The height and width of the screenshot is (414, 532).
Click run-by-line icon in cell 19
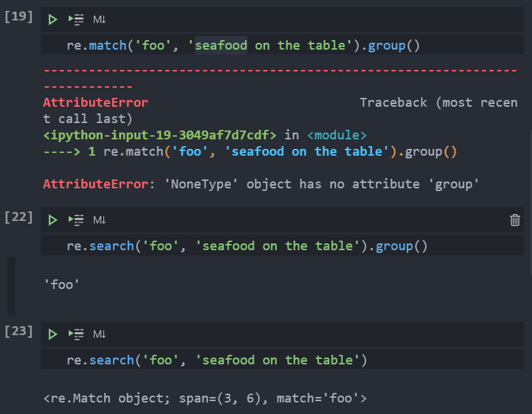pyautogui.click(x=76, y=20)
